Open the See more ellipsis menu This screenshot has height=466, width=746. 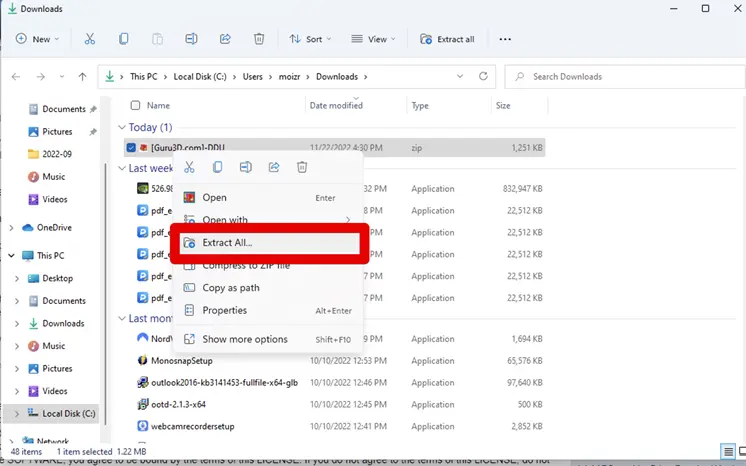coord(505,39)
